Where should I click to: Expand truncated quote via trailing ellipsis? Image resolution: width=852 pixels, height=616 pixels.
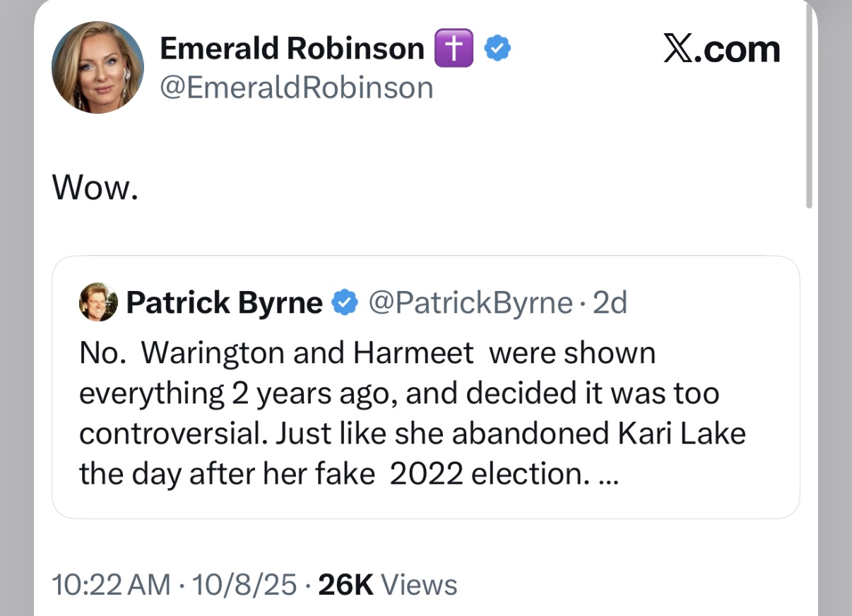tap(607, 474)
